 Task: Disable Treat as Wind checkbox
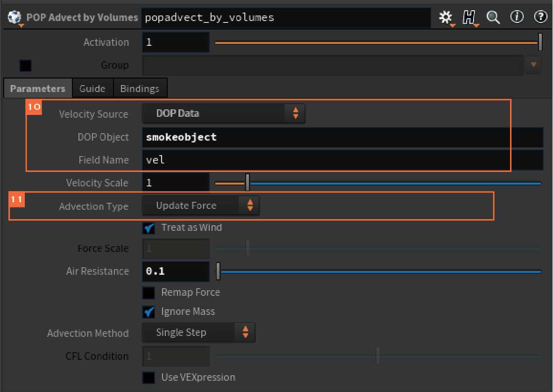(149, 228)
